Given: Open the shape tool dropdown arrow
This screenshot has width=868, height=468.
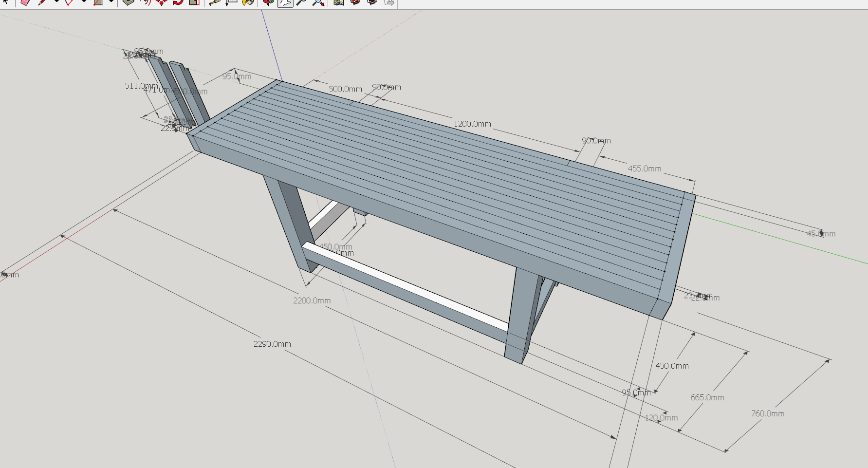Looking at the screenshot, I should 111,1.
